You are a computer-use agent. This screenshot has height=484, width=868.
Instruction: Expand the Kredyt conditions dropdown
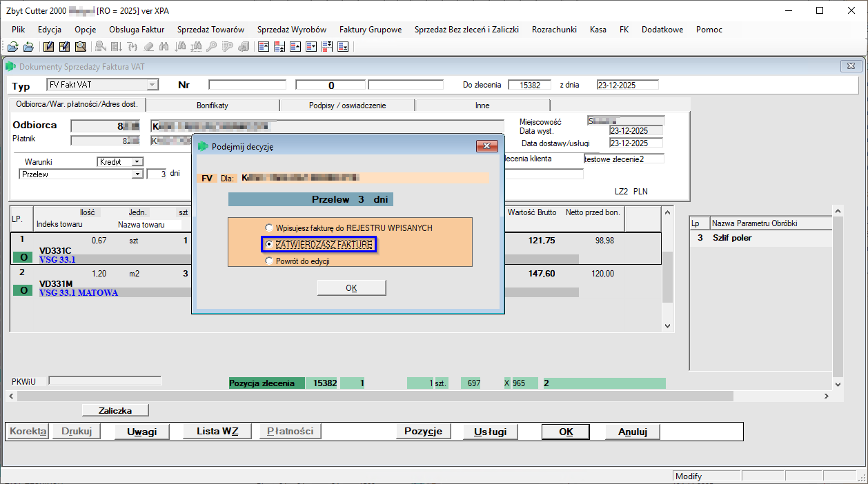coord(137,161)
